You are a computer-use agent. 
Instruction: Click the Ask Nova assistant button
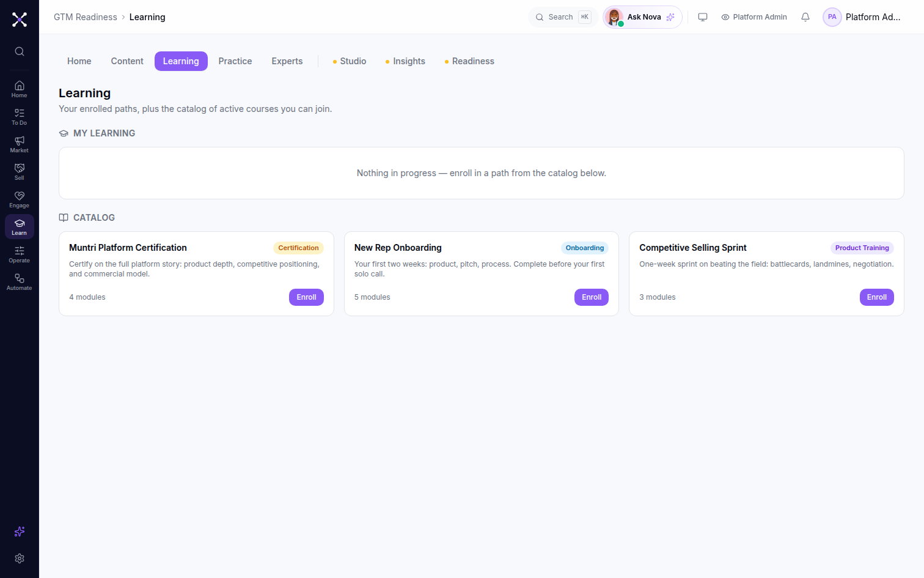[642, 17]
